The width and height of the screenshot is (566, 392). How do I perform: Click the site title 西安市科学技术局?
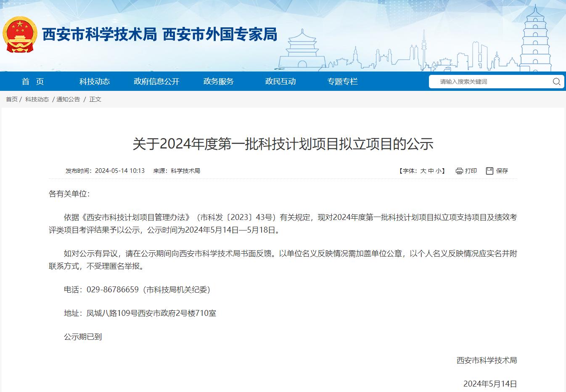click(x=99, y=34)
